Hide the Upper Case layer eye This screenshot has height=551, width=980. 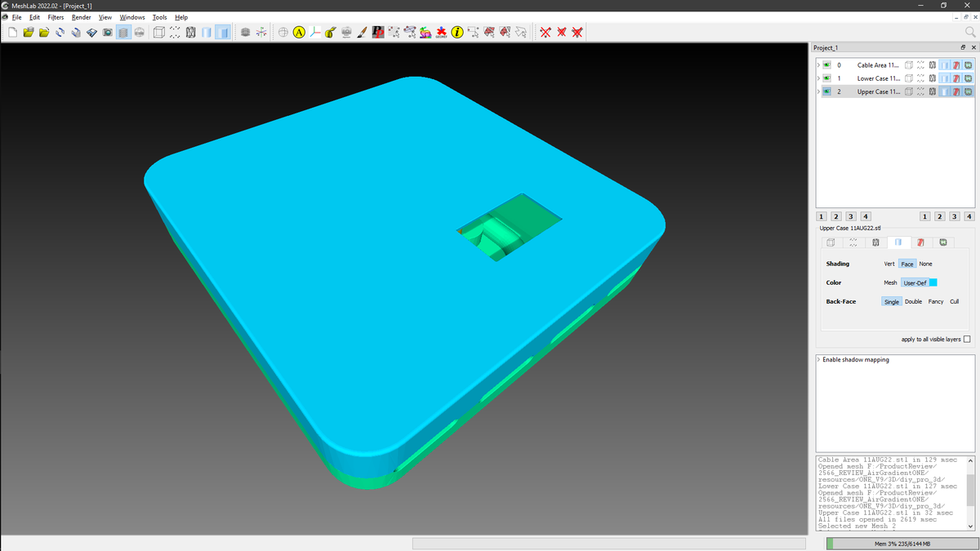pos(826,91)
